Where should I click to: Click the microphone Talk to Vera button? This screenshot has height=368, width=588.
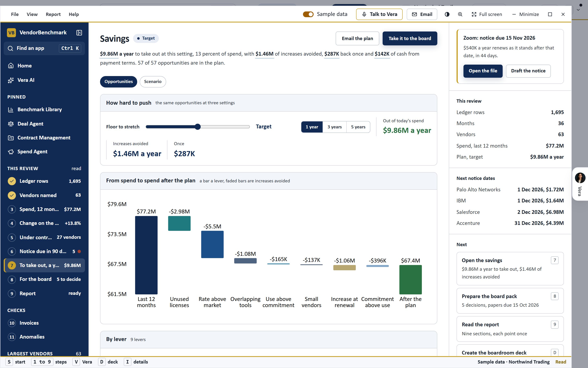(379, 14)
